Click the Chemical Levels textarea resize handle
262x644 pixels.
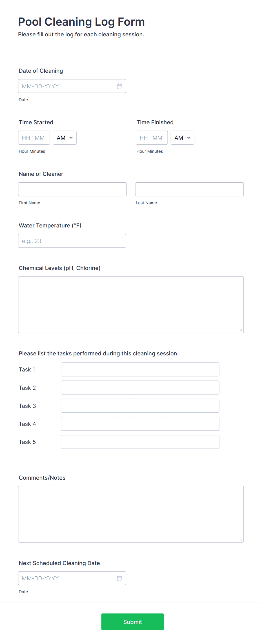click(241, 330)
